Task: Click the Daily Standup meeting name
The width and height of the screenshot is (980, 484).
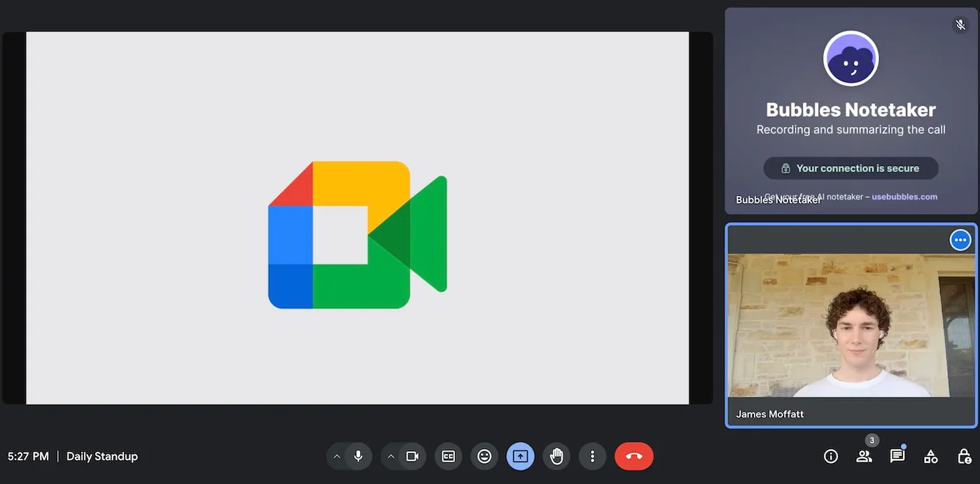Action: [102, 457]
